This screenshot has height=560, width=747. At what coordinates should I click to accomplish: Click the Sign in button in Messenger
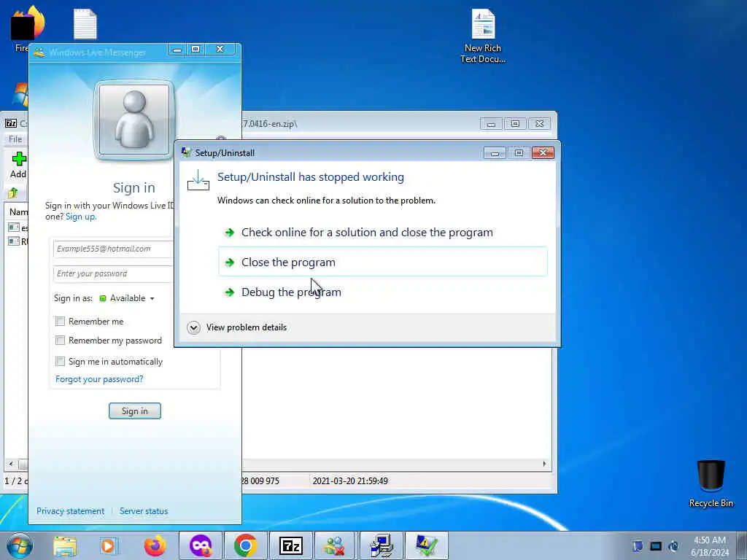[135, 411]
